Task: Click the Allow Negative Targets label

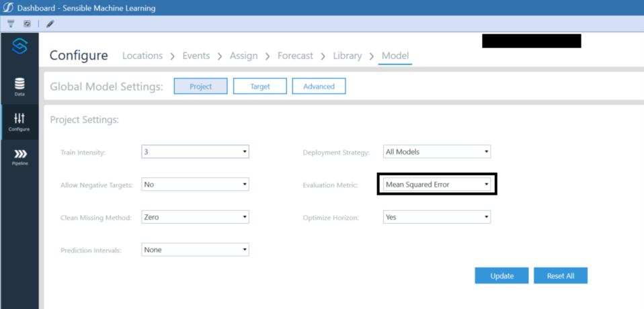Action: pyautogui.click(x=97, y=185)
